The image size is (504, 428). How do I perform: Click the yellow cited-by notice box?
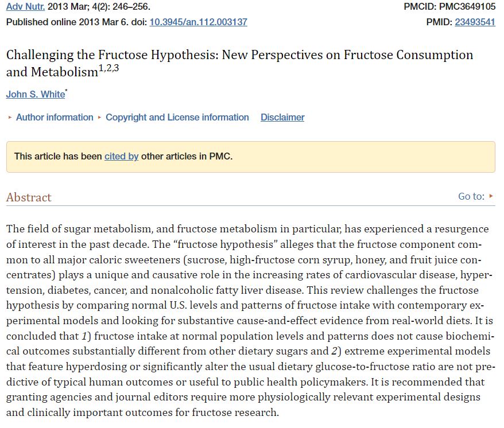coord(251,157)
